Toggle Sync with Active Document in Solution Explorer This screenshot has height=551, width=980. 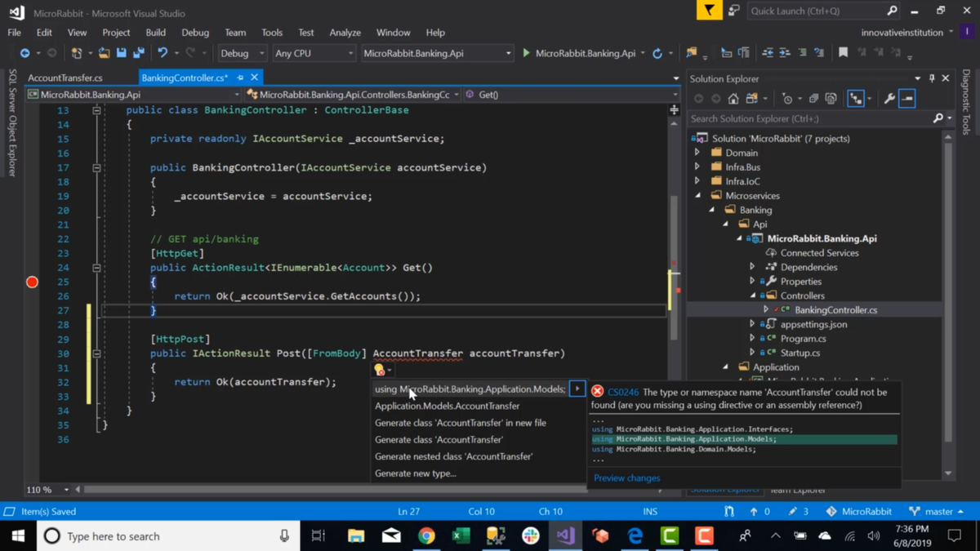(855, 99)
